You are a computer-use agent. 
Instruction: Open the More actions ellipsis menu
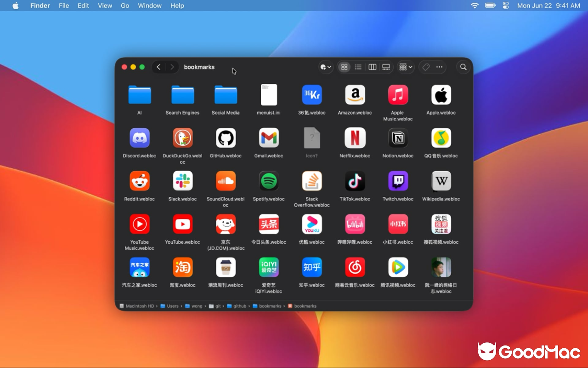(x=439, y=67)
